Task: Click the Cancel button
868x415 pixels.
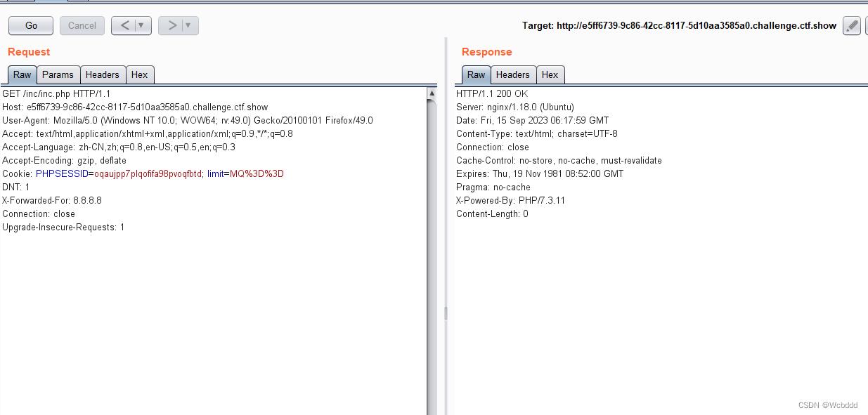Action: point(82,26)
